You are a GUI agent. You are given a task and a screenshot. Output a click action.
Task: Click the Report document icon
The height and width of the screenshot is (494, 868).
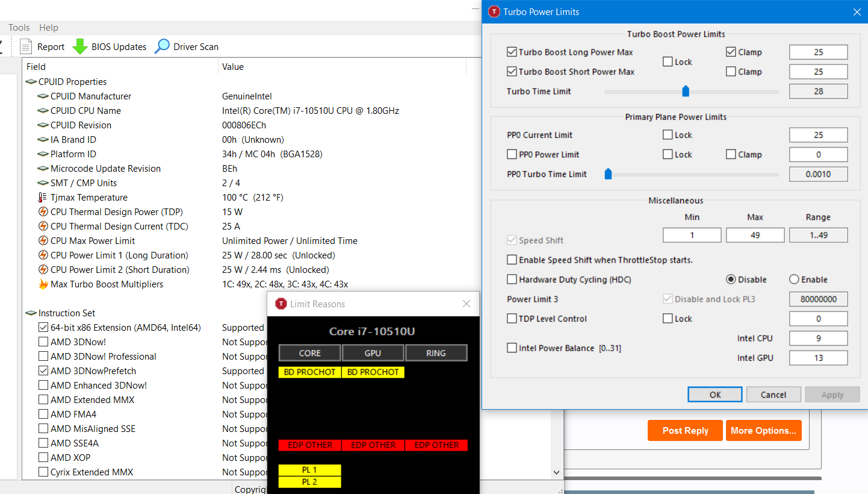[x=26, y=46]
